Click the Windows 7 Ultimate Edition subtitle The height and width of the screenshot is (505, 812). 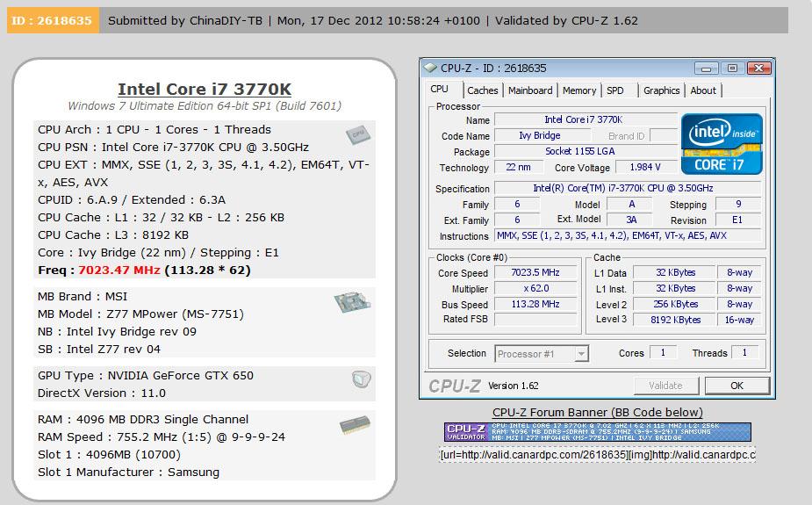click(205, 106)
